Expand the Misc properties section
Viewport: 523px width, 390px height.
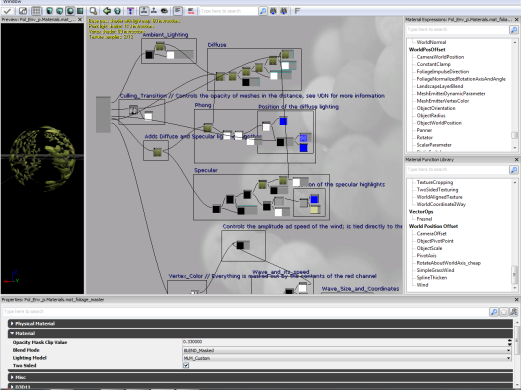[x=260, y=377]
